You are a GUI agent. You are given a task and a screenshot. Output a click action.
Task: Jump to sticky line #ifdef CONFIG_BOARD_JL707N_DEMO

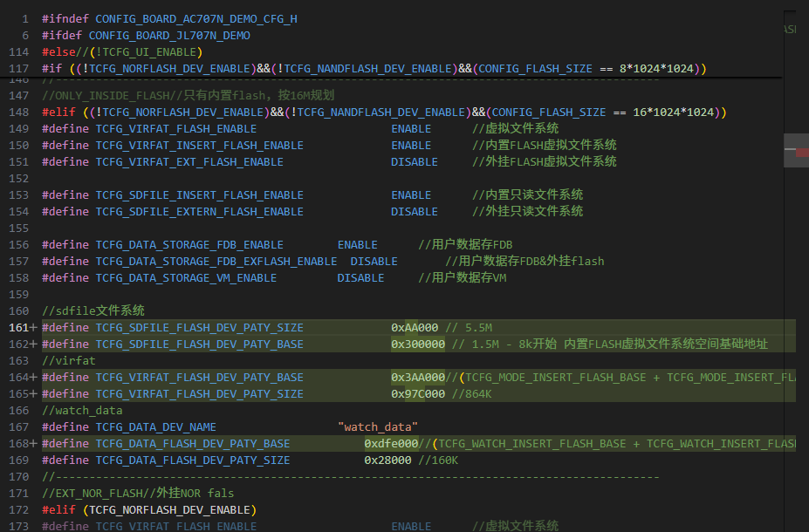(146, 36)
